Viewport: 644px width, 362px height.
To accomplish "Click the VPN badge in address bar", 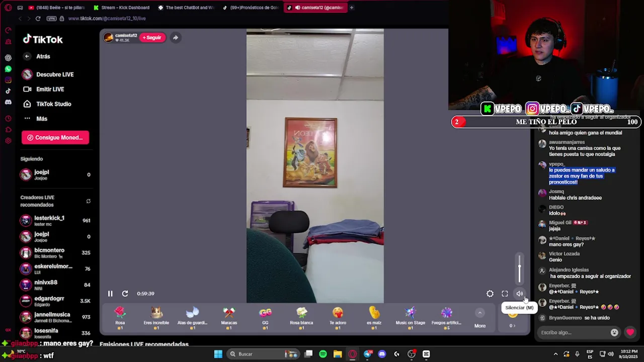I will click(51, 19).
